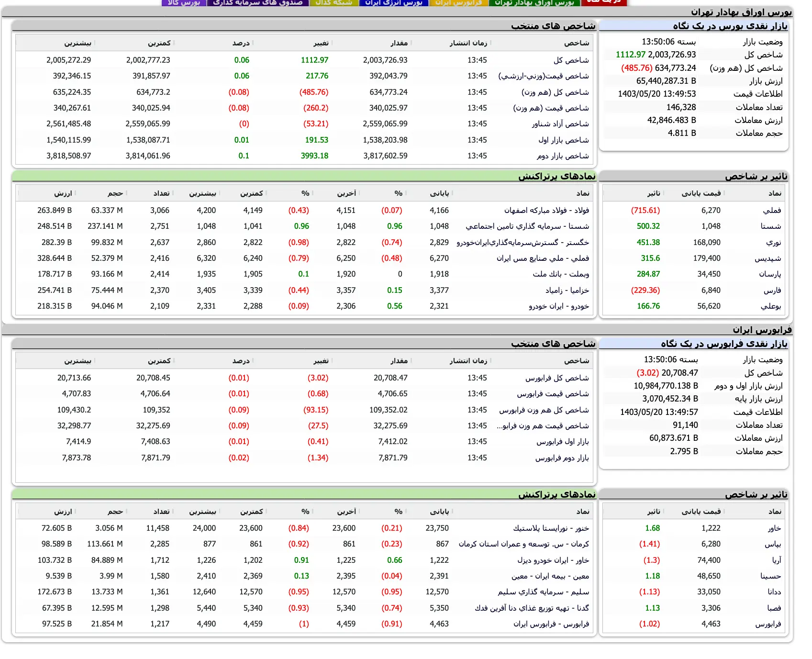This screenshot has height=659, width=812.
Task: Open symbol فولاد - فولاد مباركه اصفهان
Action: click(546, 210)
